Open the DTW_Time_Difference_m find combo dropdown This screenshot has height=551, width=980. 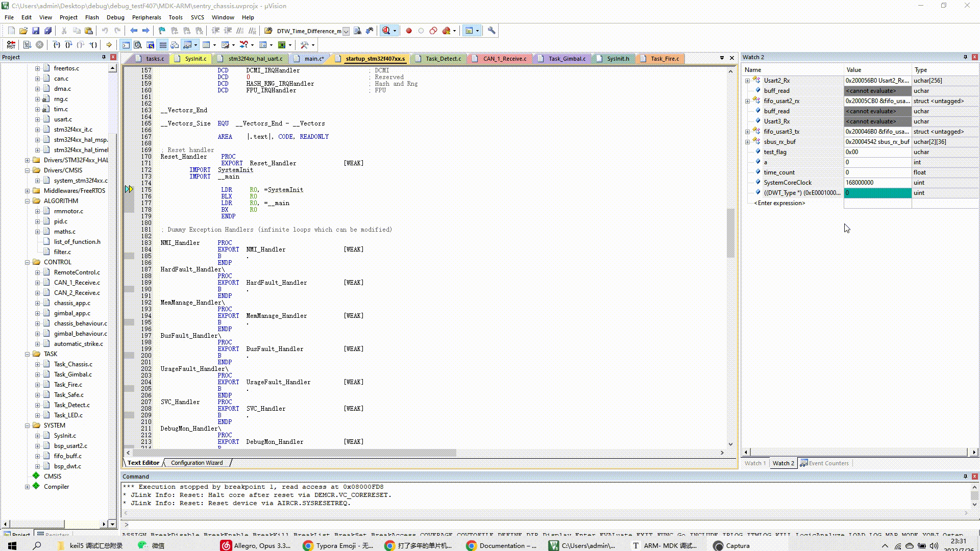point(346,31)
